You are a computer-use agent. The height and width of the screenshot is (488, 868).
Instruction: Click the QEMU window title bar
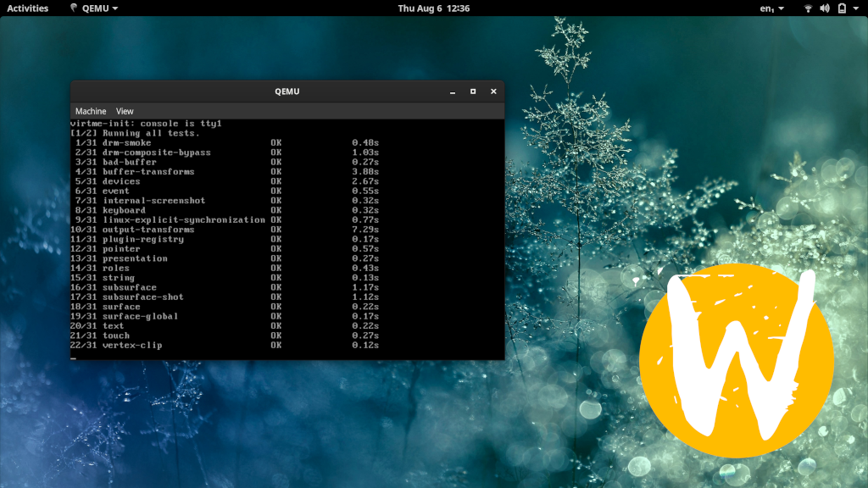click(287, 91)
